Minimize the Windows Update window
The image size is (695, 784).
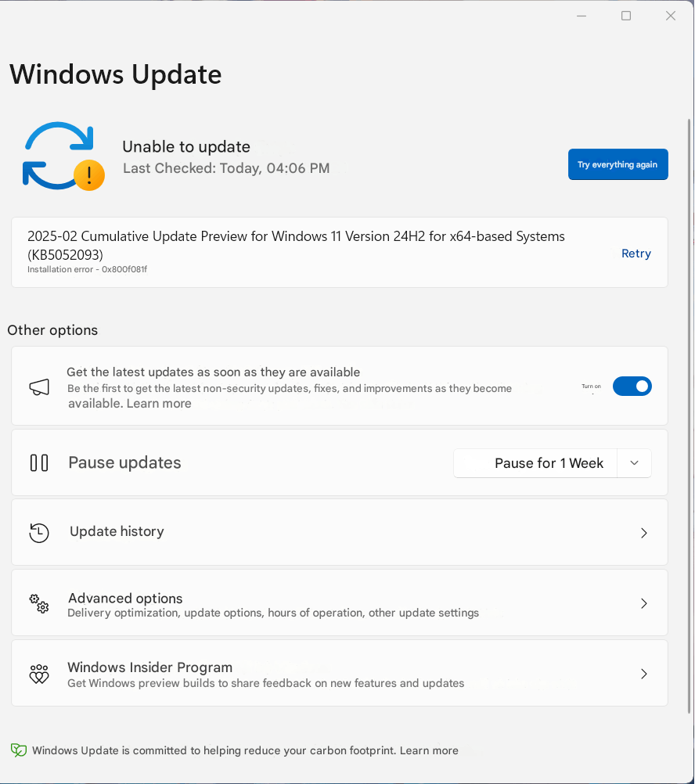(582, 16)
